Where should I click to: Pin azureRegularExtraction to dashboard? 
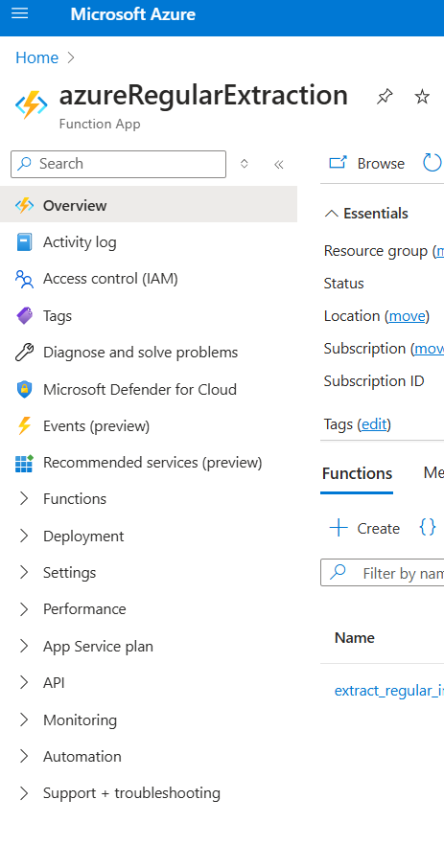coord(385,97)
